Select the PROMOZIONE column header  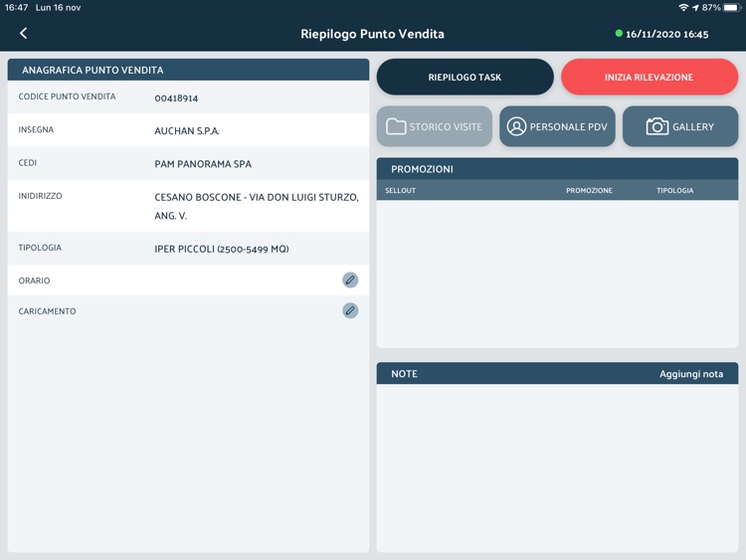[x=589, y=190]
